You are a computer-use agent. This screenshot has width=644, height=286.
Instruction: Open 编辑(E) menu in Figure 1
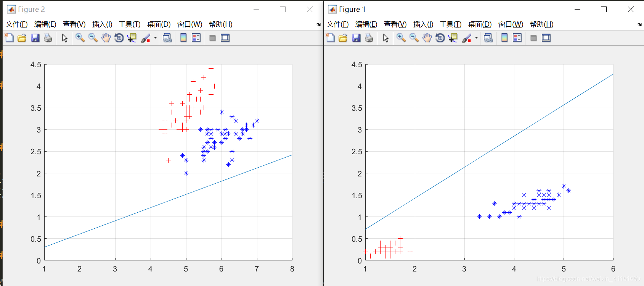point(366,24)
